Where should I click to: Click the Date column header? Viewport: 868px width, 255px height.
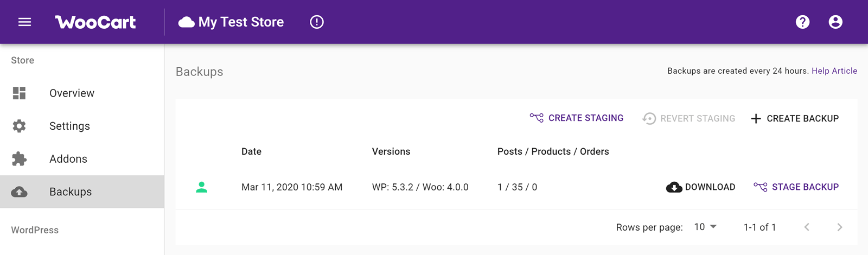tap(251, 151)
